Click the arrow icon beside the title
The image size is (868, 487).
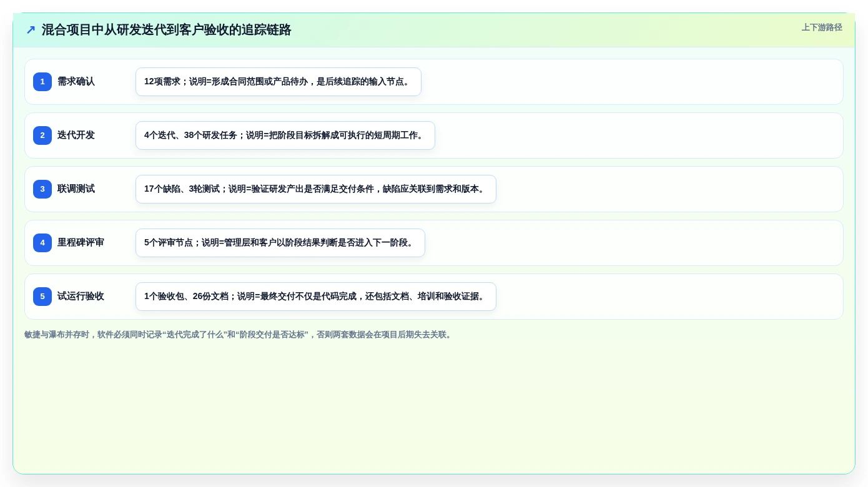click(31, 30)
